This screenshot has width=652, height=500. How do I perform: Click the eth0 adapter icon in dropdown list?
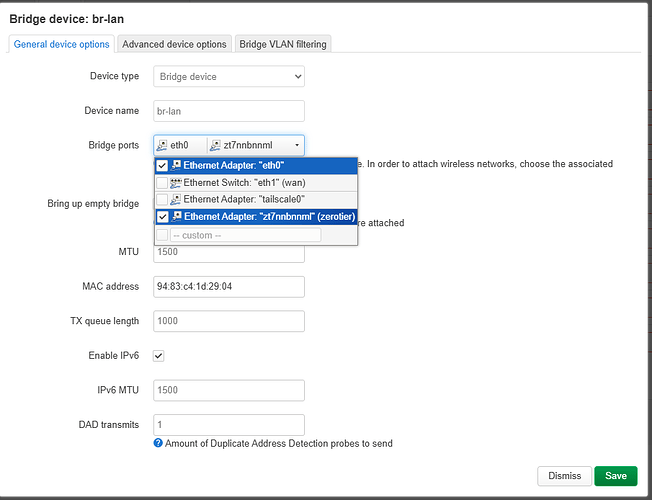[x=176, y=166]
